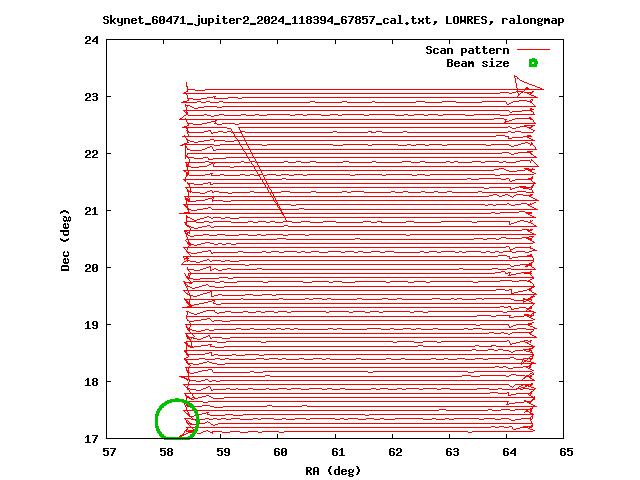
Task: Click the 'RA (deg)' axis label
Action: point(333,471)
